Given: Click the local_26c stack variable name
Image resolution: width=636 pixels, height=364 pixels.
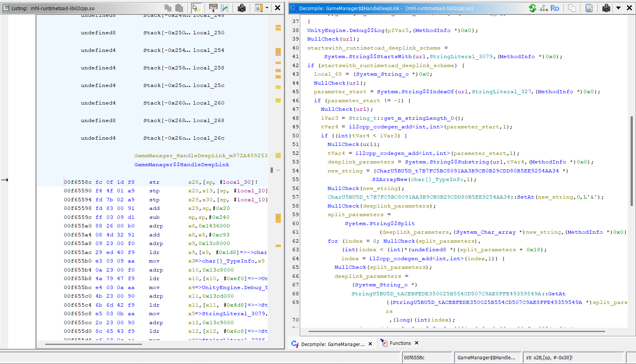Looking at the screenshot, I should (x=208, y=138).
